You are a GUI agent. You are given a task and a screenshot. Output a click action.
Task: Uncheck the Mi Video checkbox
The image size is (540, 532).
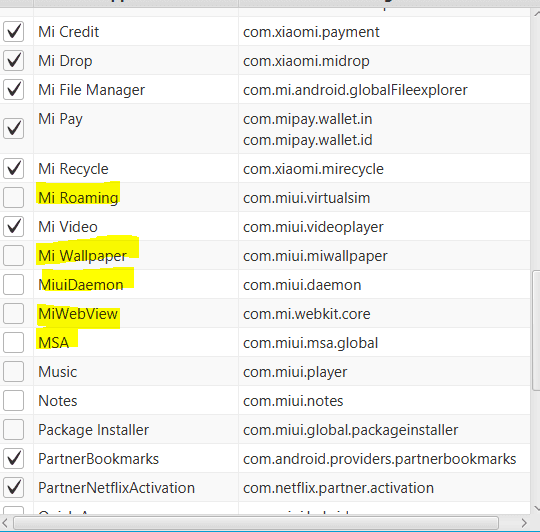13,227
